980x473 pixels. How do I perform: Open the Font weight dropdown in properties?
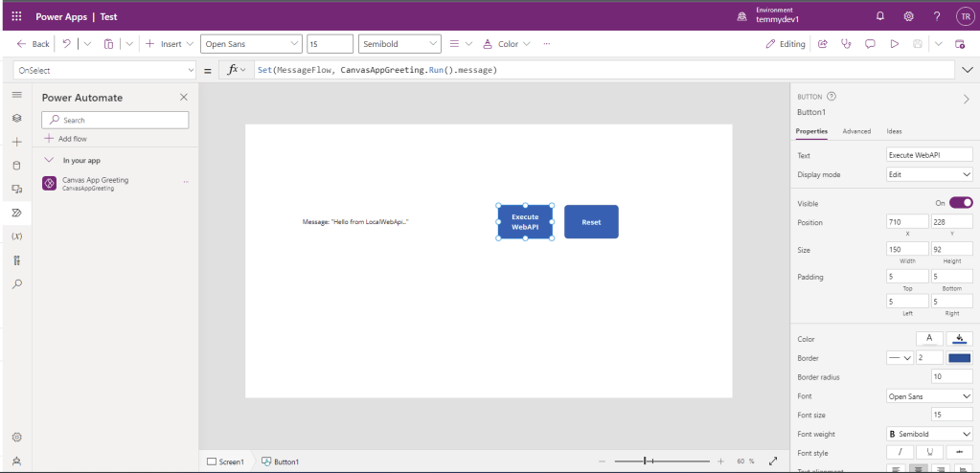[x=929, y=434]
